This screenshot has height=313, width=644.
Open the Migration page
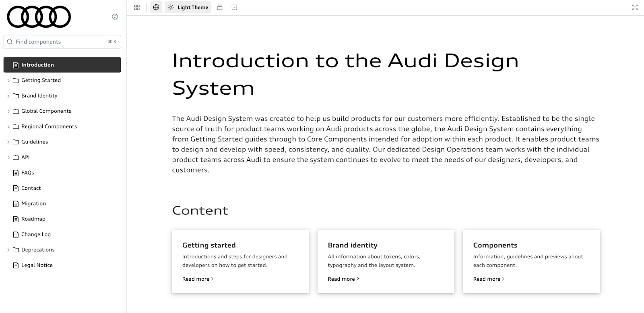(33, 203)
